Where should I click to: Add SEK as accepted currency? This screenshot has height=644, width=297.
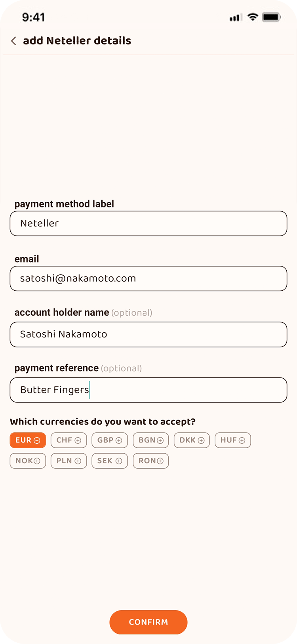point(110,461)
